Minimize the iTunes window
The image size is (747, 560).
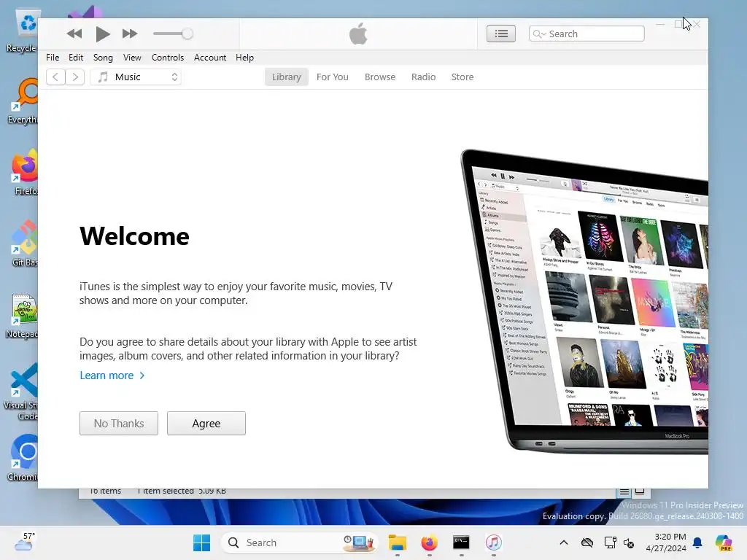point(660,24)
